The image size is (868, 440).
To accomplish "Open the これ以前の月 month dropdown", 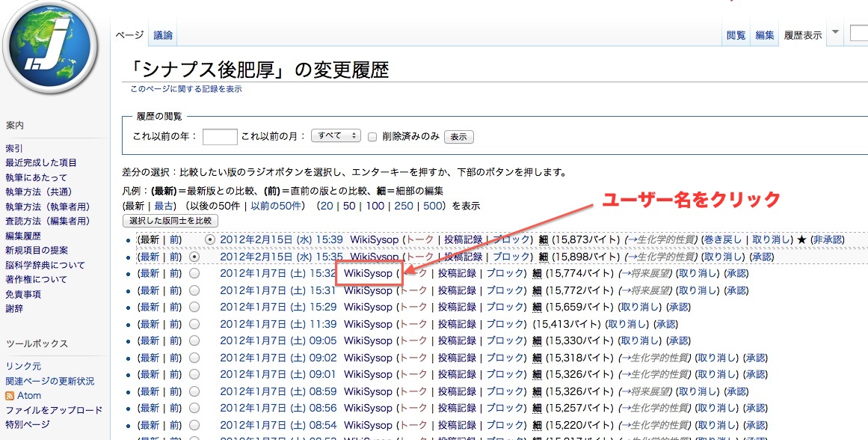I will [336, 136].
